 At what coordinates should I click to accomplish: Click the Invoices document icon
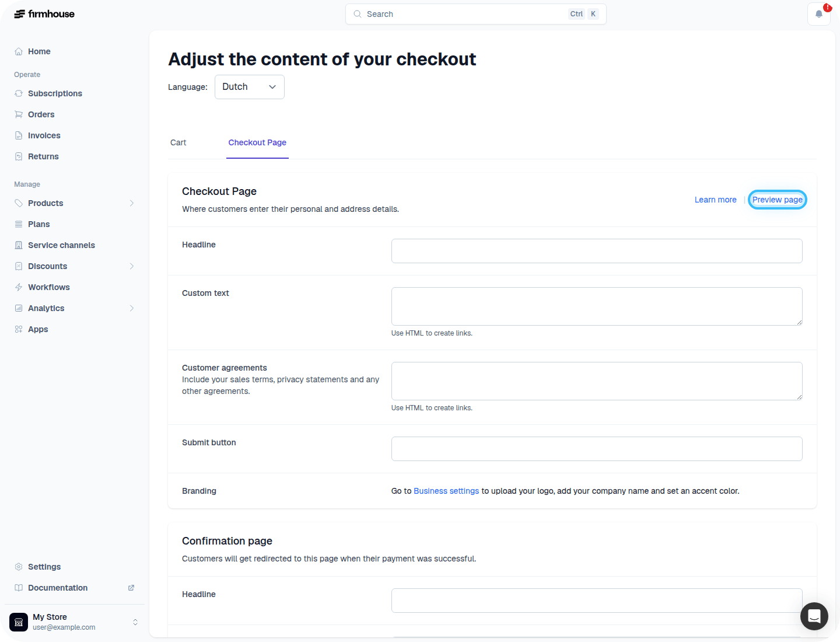[19, 135]
